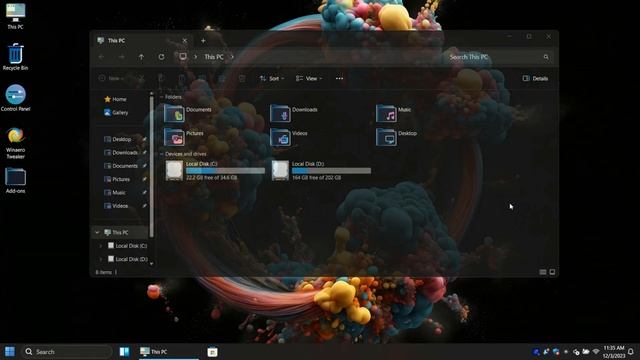640x360 pixels.
Task: Switch to This PC taskbar button
Action: 168,351
